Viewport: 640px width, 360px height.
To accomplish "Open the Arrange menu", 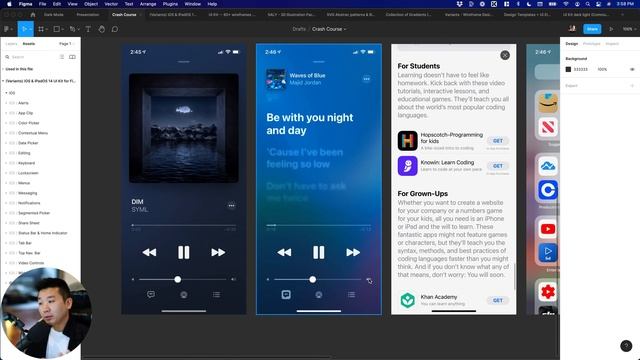I will pos(148,4).
